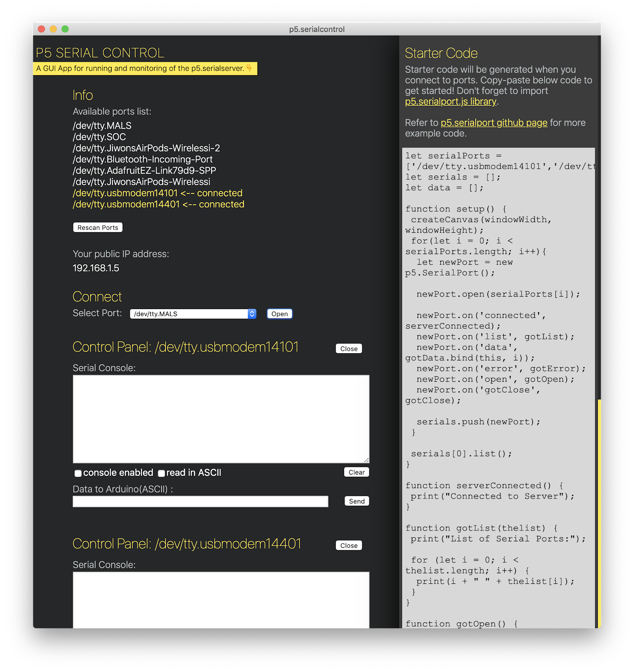Image resolution: width=634 pixels, height=672 pixels.
Task: Close the usbmodem14101 control panel
Action: [349, 349]
